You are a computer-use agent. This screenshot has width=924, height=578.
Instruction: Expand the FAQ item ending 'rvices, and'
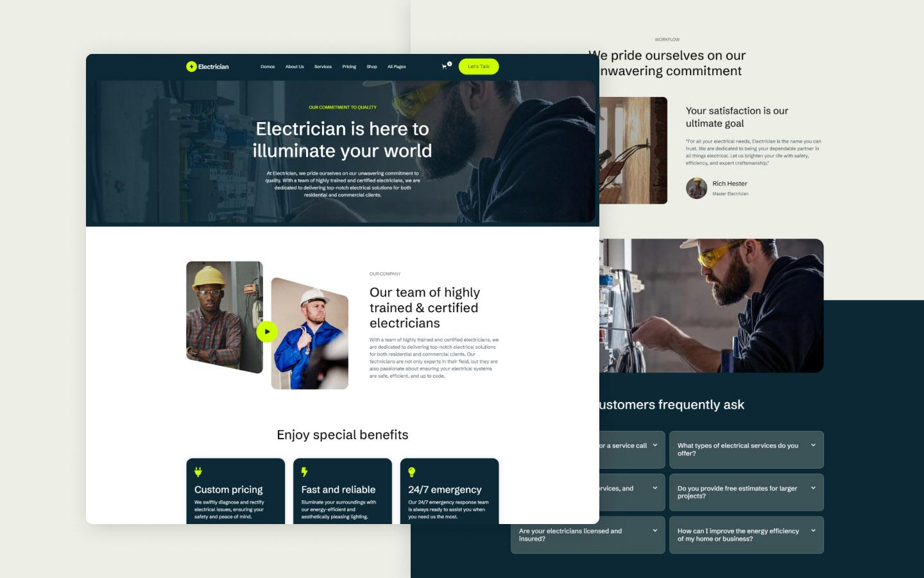632,493
